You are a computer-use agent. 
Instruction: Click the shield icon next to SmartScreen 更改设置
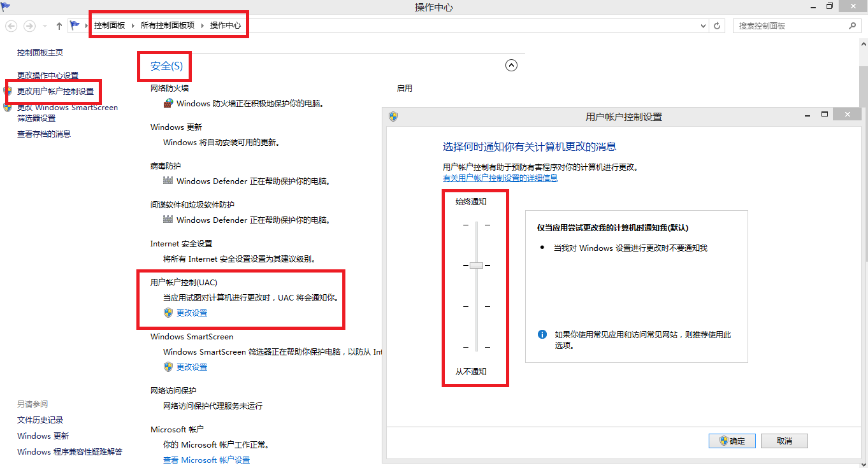click(168, 367)
